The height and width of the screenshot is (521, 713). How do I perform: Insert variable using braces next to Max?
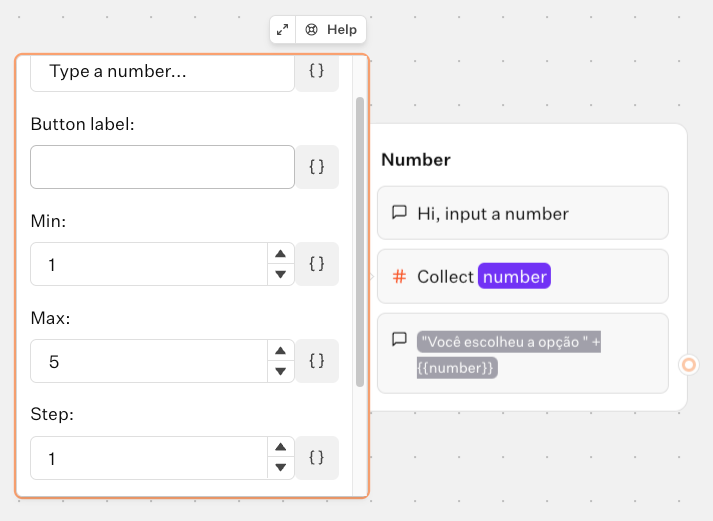pyautogui.click(x=317, y=361)
